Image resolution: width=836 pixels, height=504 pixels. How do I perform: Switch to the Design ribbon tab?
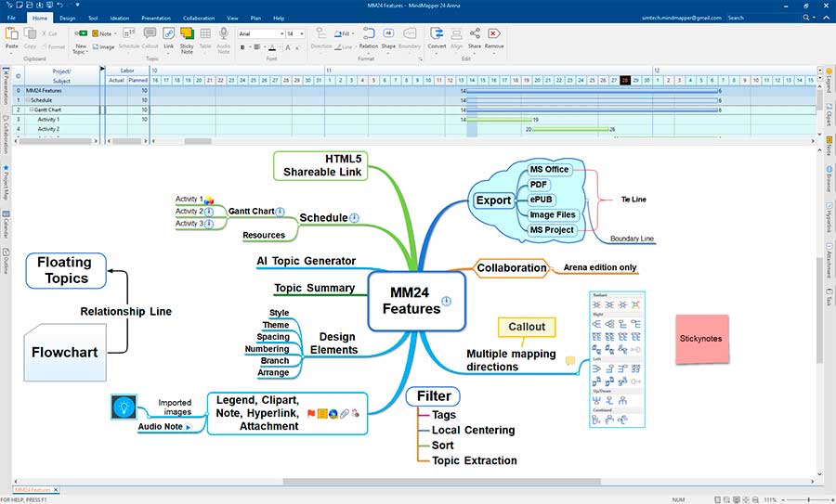(67, 18)
